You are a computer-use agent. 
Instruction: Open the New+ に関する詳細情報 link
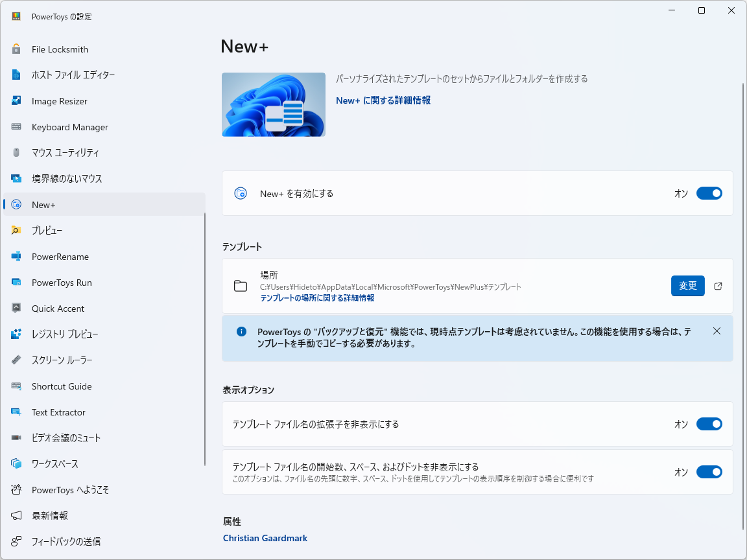coord(383,101)
